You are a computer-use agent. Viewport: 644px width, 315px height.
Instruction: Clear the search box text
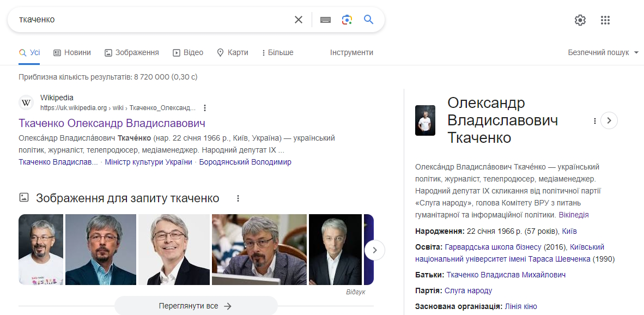click(x=298, y=20)
